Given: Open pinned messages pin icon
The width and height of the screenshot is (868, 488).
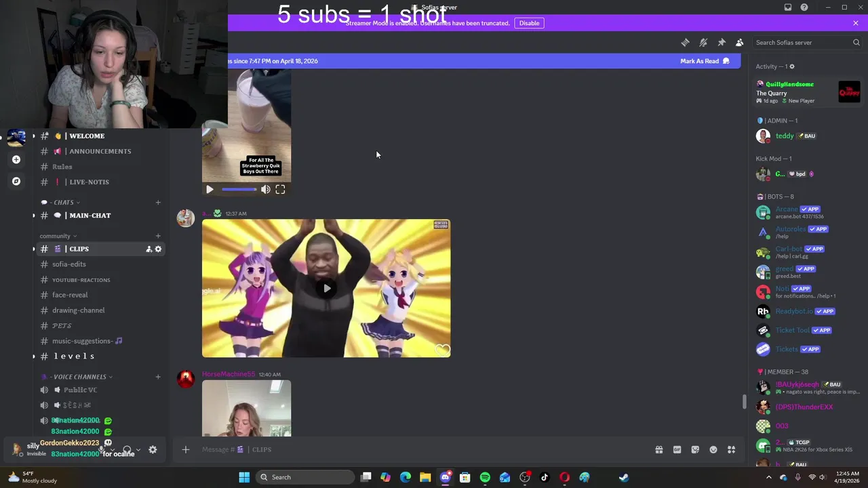Looking at the screenshot, I should click(x=722, y=42).
